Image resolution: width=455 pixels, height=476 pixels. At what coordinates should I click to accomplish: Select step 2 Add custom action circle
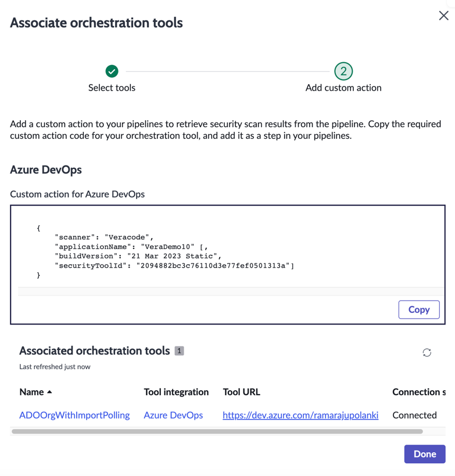(x=343, y=71)
